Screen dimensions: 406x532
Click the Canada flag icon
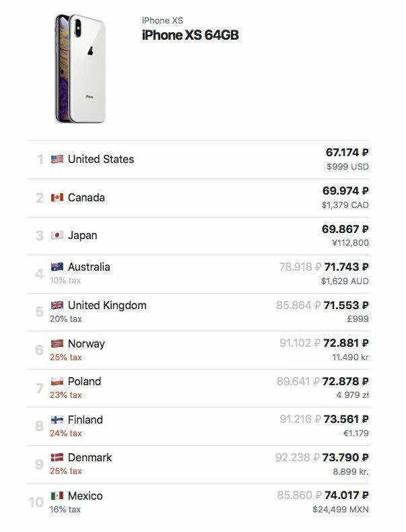pyautogui.click(x=57, y=198)
